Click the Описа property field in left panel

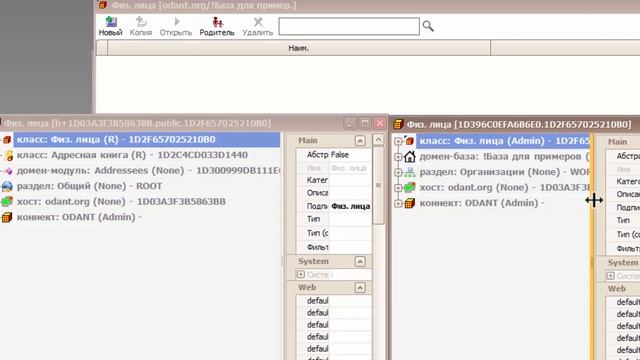(350, 193)
